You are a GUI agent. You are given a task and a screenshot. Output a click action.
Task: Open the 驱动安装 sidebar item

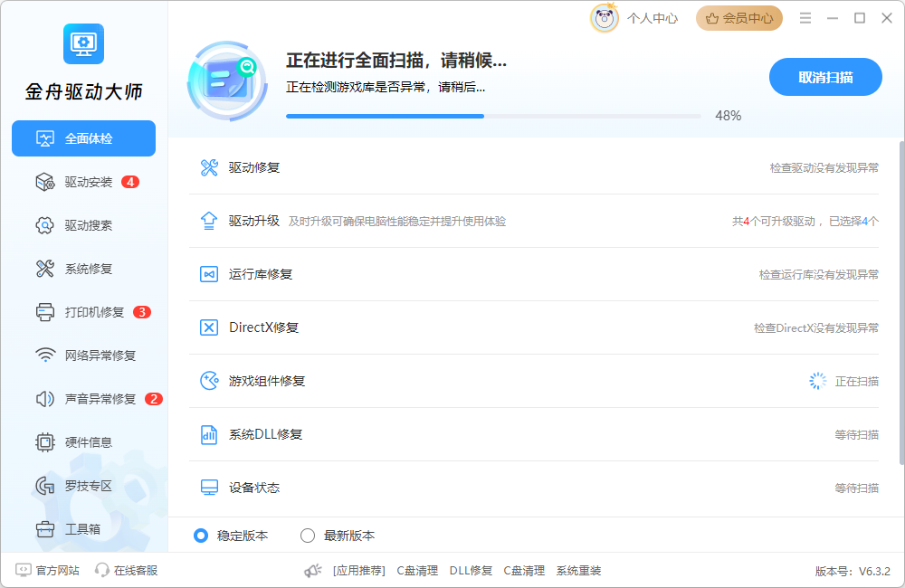click(87, 183)
